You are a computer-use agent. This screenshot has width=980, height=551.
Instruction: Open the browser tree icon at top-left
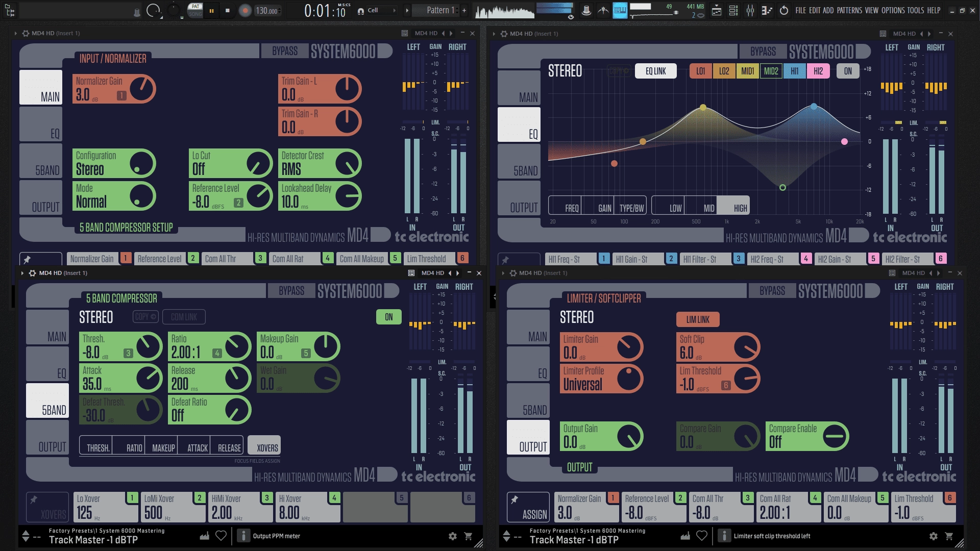[10, 10]
